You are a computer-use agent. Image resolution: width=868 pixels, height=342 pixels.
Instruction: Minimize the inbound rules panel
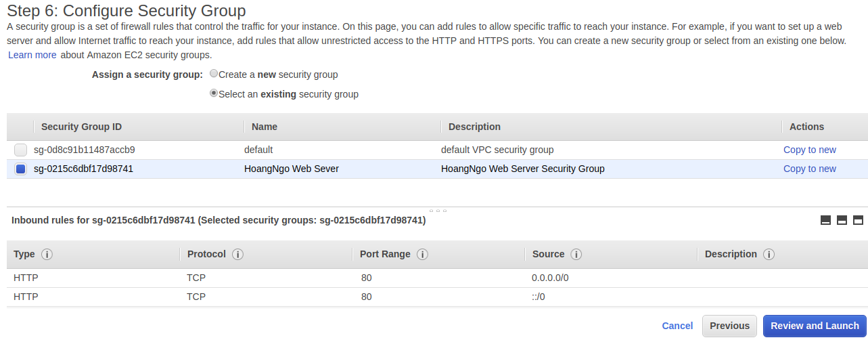pyautogui.click(x=825, y=220)
